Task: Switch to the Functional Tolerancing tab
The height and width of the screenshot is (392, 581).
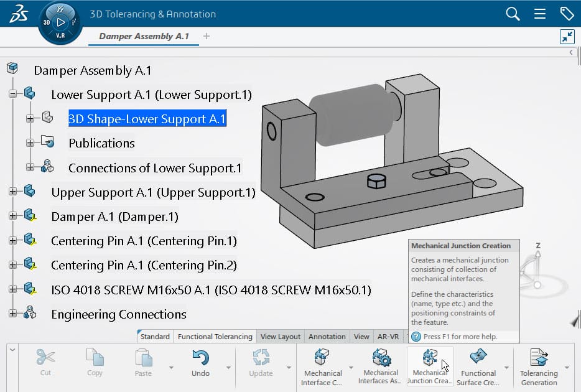Action: tap(215, 337)
